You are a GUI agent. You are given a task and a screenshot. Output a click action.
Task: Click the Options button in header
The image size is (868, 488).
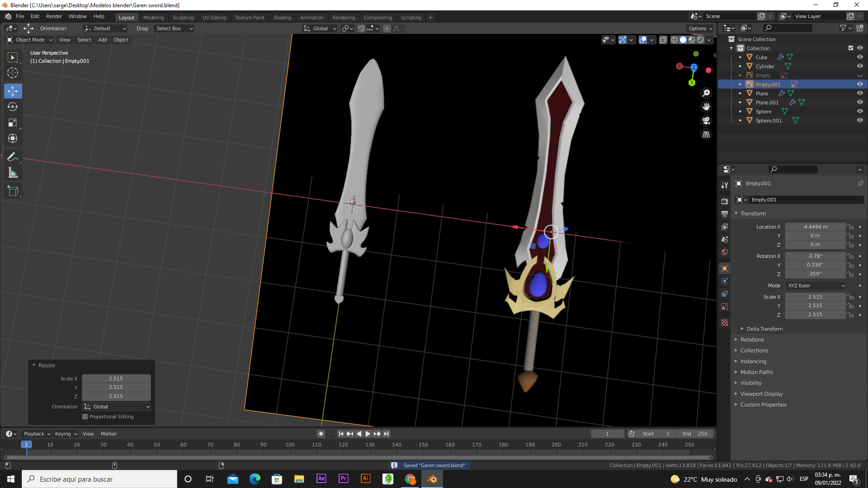700,28
